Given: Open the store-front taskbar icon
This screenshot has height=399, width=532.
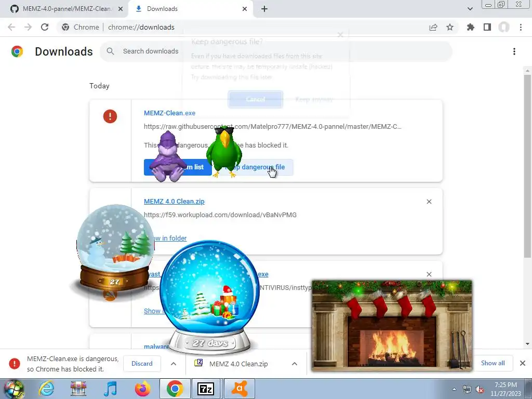Looking at the screenshot, I should click(x=78, y=389).
